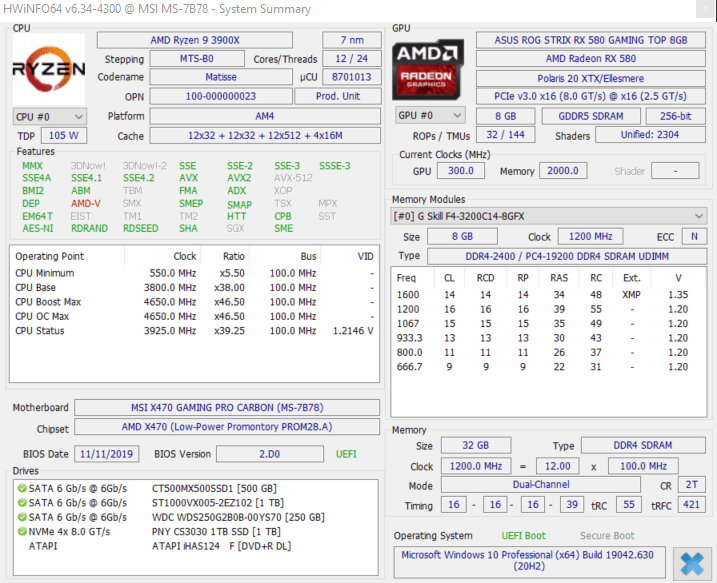The height and width of the screenshot is (583, 717).
Task: Click the cache field 12x32 + 12x32
Action: 265,135
